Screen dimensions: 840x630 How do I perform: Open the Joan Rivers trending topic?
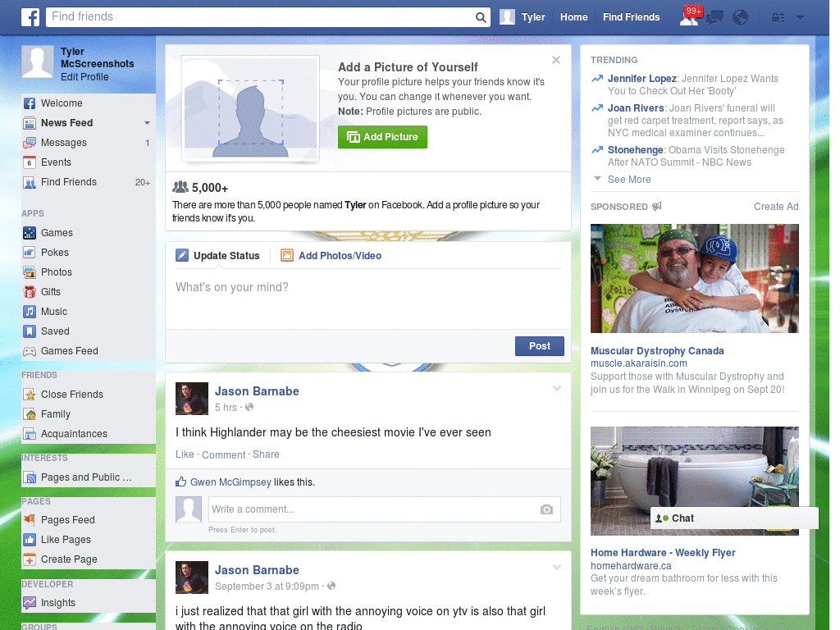(636, 108)
